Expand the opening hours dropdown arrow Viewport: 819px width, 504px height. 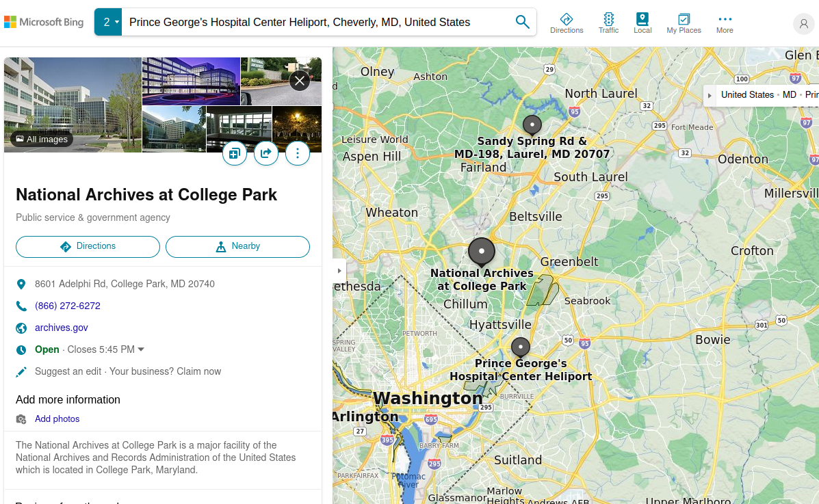141,349
